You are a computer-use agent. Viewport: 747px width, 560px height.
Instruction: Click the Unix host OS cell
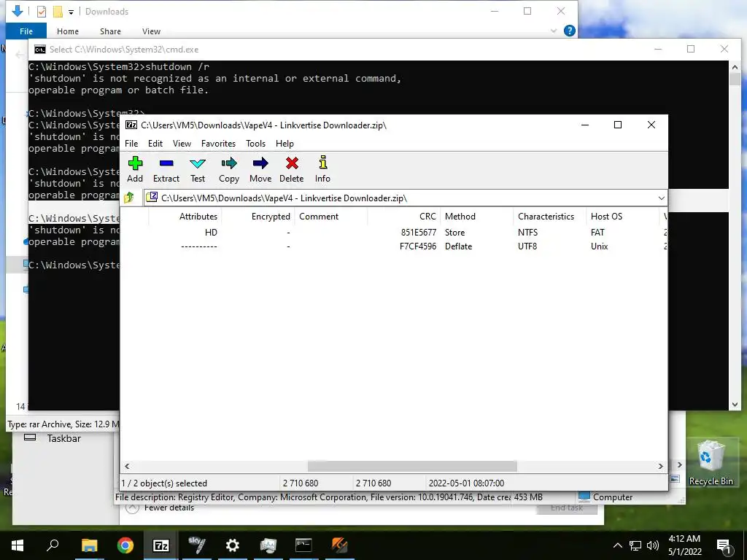click(x=600, y=246)
